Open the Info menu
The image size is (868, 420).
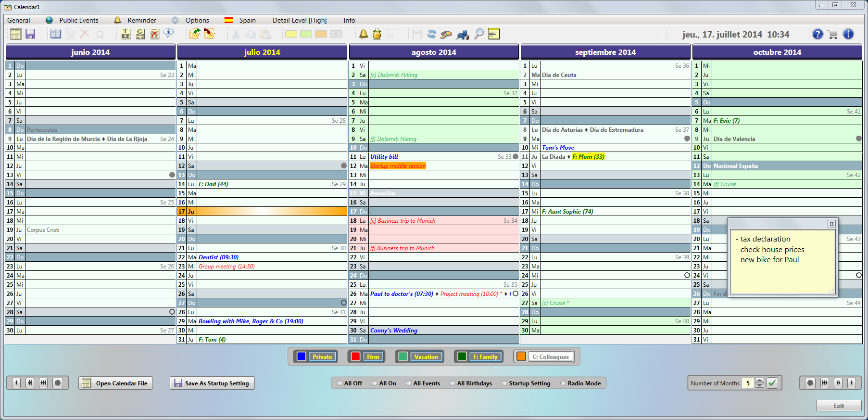coord(349,20)
